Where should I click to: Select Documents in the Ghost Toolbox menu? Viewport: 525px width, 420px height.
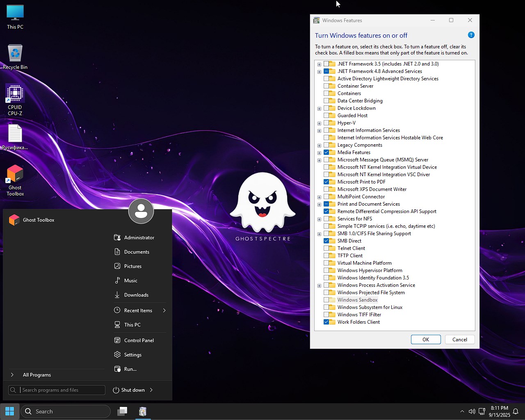pyautogui.click(x=136, y=252)
